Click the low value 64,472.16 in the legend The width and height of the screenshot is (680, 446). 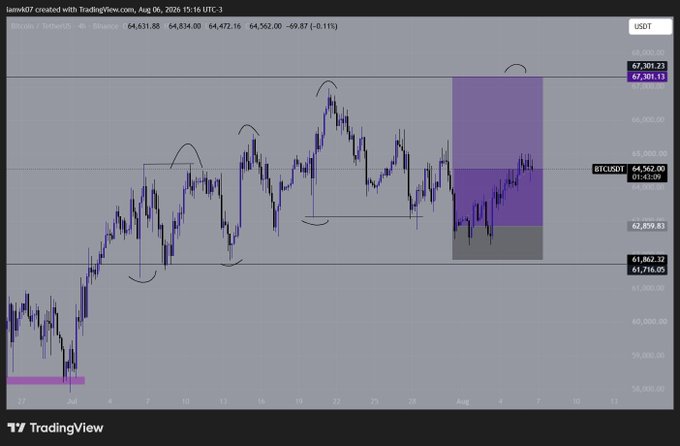click(225, 26)
